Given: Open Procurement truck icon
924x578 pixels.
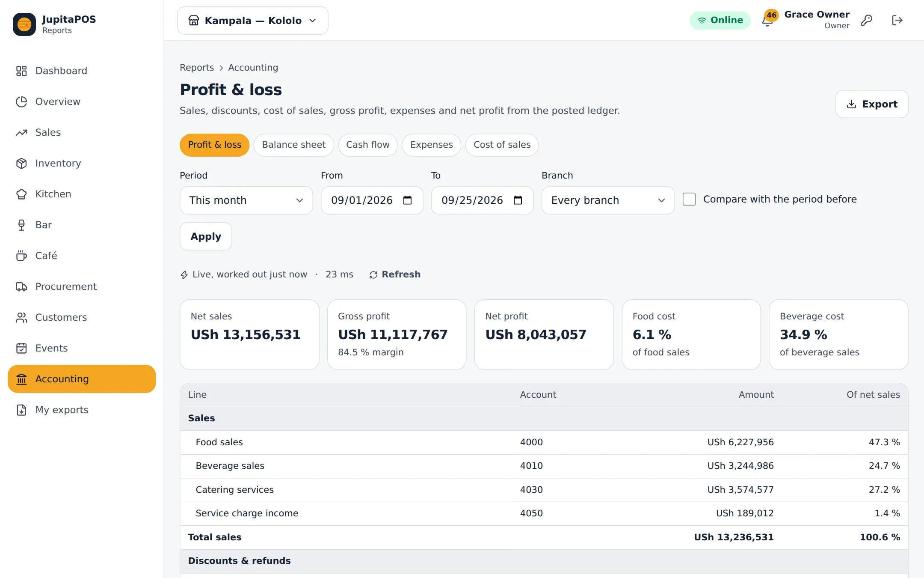Looking at the screenshot, I should pos(21,286).
